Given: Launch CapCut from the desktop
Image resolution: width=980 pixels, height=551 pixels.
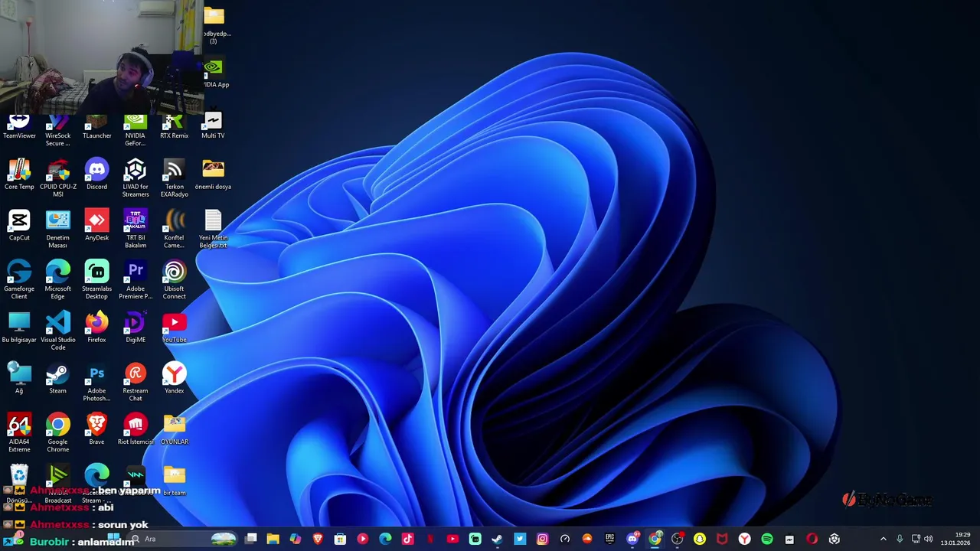Looking at the screenshot, I should [x=19, y=226].
